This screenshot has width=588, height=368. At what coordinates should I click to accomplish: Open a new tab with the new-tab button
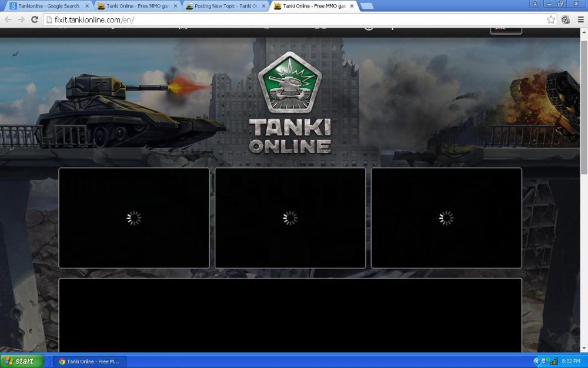point(366,6)
